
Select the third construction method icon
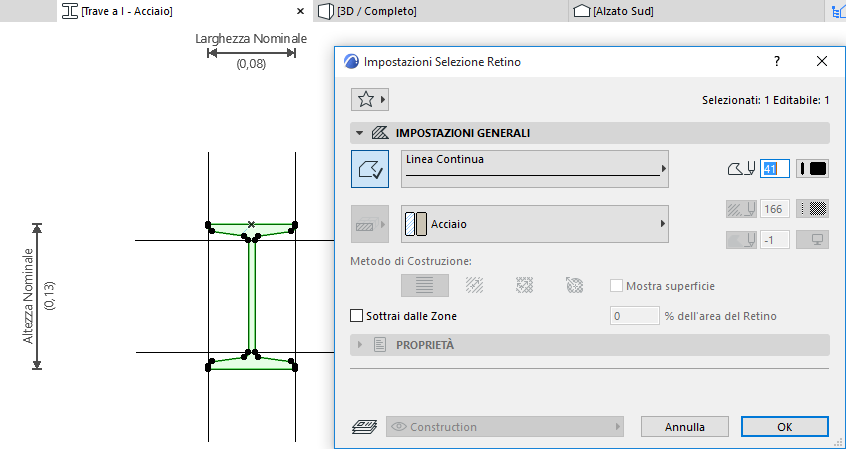524,285
